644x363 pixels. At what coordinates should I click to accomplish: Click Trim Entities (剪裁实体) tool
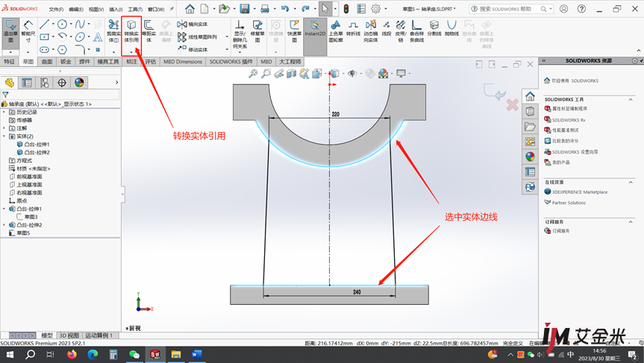pos(113,32)
